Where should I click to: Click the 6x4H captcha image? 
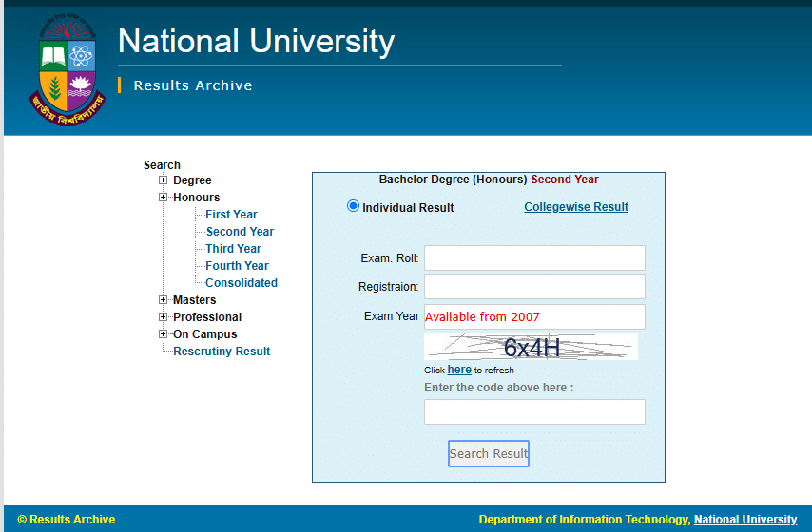[531, 347]
